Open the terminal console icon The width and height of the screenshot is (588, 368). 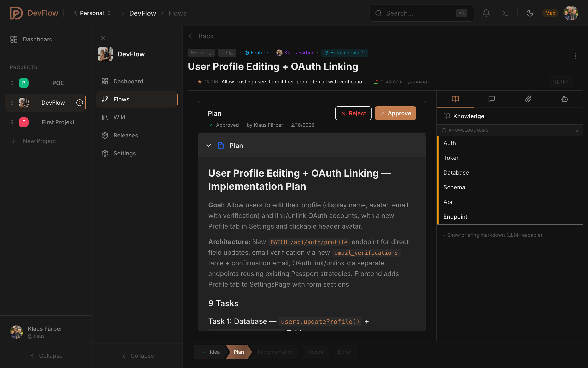point(505,13)
